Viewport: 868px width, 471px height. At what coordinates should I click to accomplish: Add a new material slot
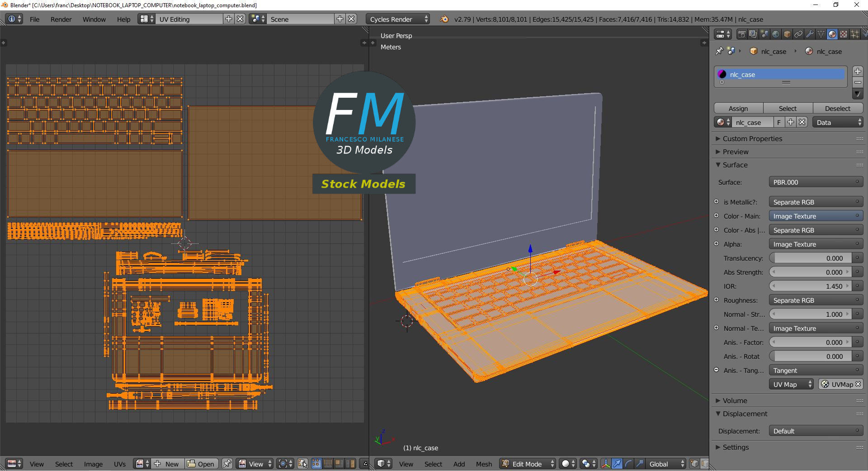[x=858, y=71]
